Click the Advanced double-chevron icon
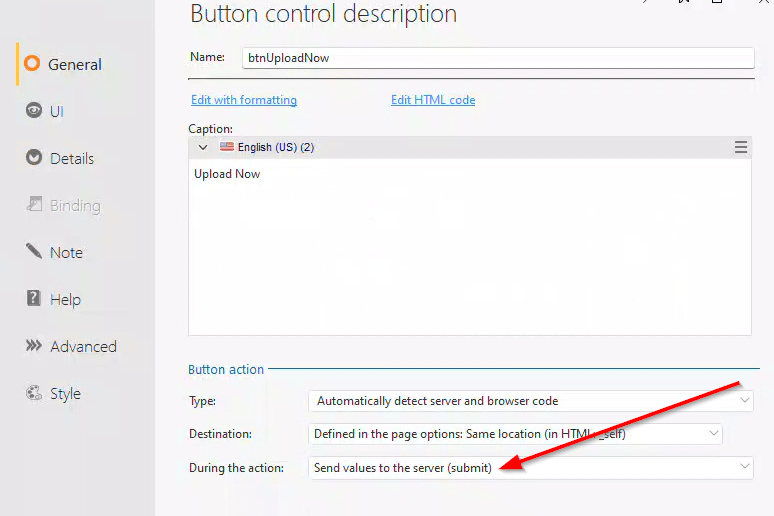This screenshot has width=774, height=516. coord(33,346)
